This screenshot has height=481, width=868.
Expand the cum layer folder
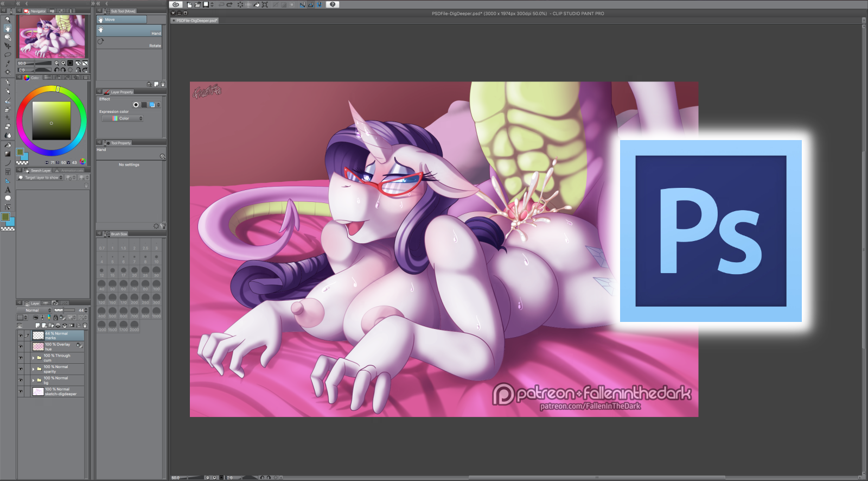coord(33,358)
